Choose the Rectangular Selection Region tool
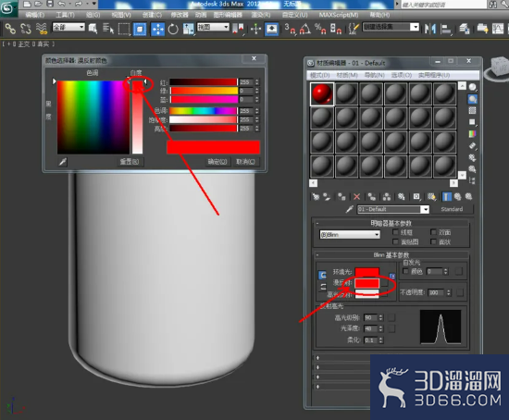Screen dimensions: 509x420 point(124,29)
